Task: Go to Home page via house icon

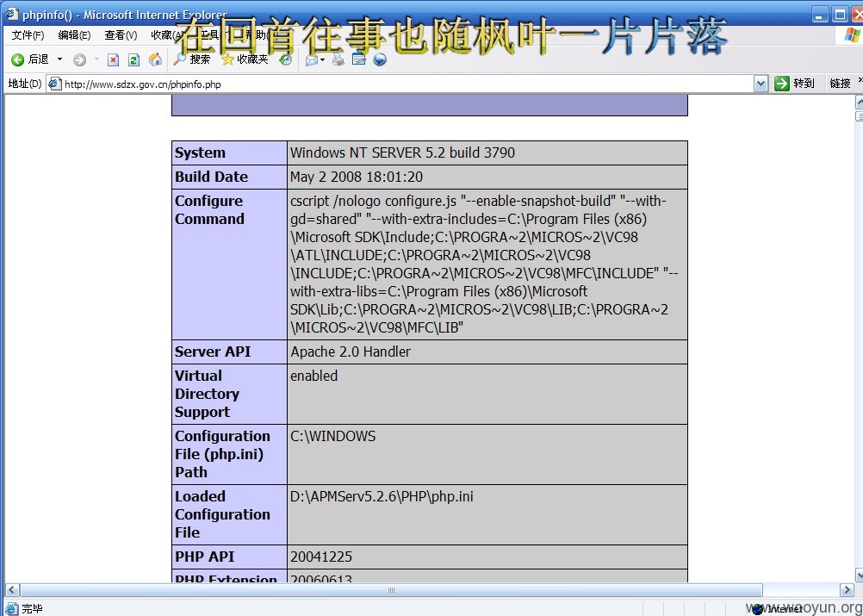Action: pyautogui.click(x=155, y=59)
